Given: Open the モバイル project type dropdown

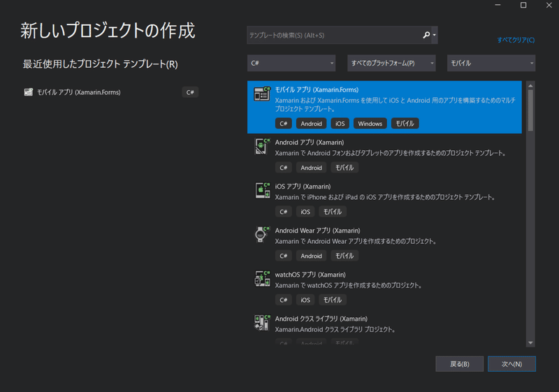Looking at the screenshot, I should click(491, 63).
